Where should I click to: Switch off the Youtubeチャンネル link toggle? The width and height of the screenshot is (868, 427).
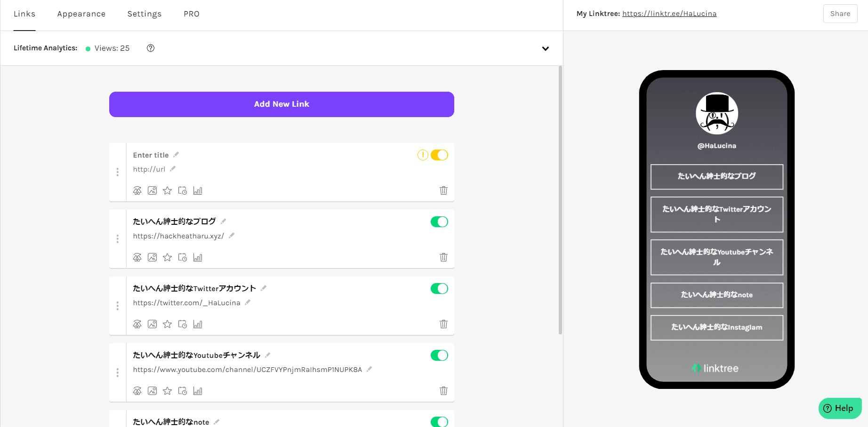(x=439, y=355)
